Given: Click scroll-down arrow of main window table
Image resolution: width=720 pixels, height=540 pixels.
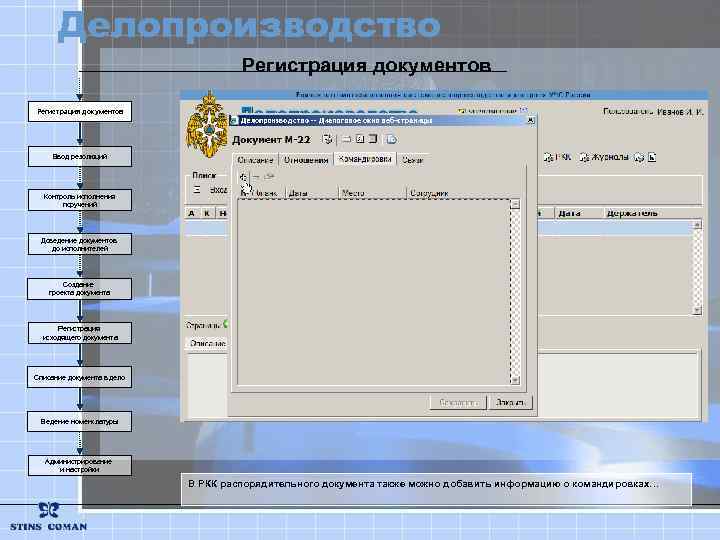Looking at the screenshot, I should [x=697, y=310].
